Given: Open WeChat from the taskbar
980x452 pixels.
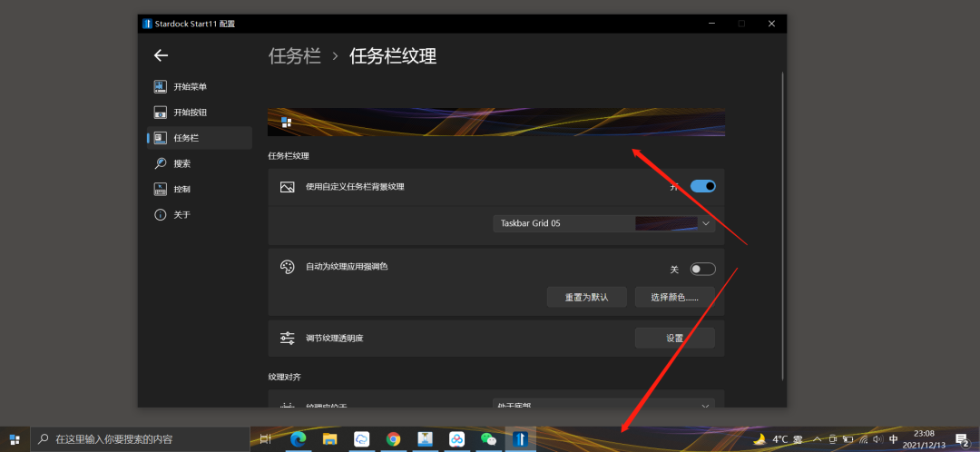Looking at the screenshot, I should (489, 439).
